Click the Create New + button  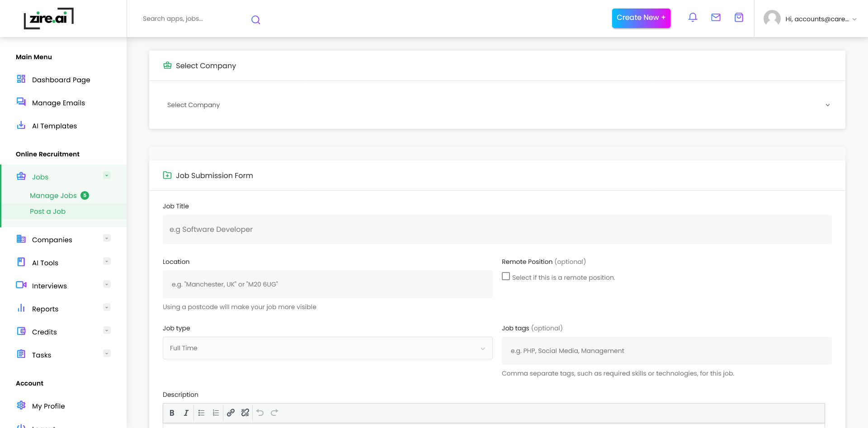click(641, 18)
